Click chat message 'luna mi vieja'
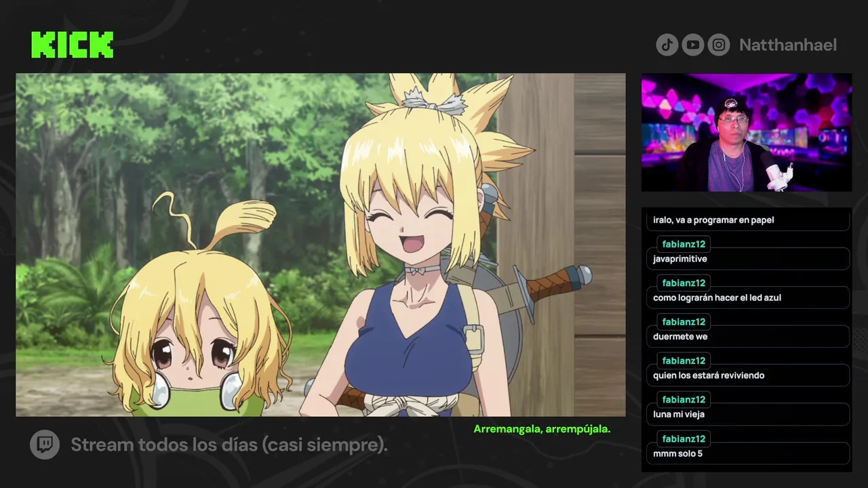The width and height of the screenshot is (868, 488). [x=679, y=414]
